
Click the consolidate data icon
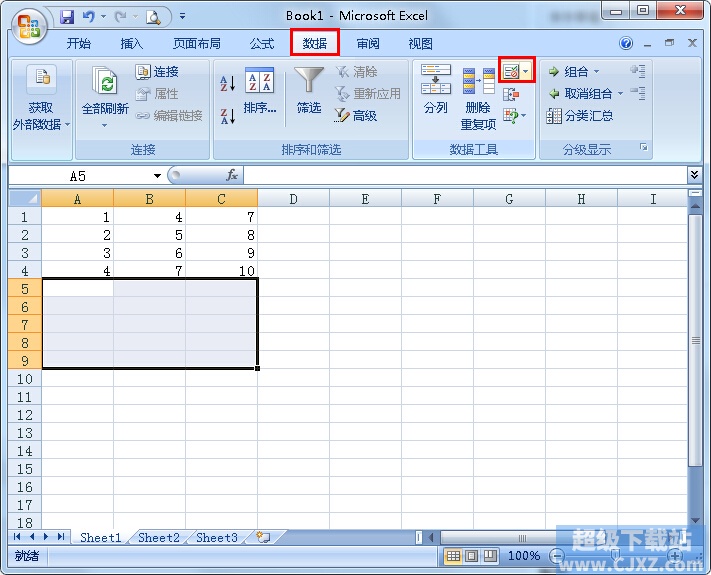(x=511, y=94)
